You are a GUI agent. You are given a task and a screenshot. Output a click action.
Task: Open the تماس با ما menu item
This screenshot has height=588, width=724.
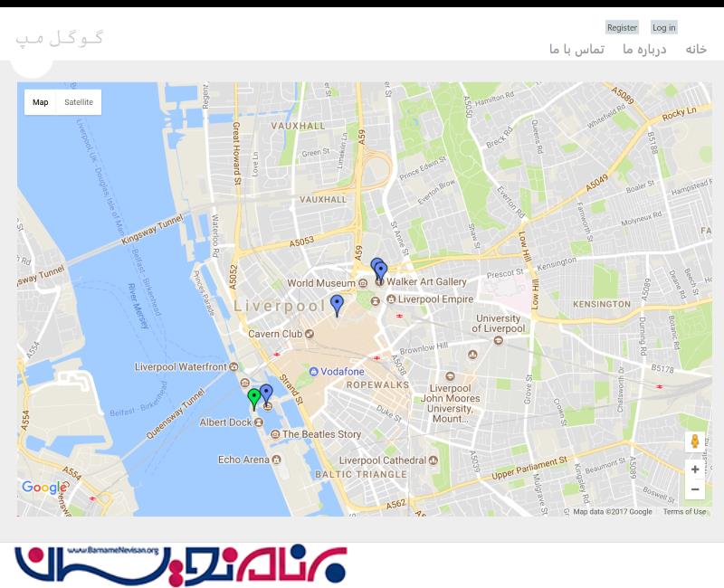pyautogui.click(x=576, y=49)
